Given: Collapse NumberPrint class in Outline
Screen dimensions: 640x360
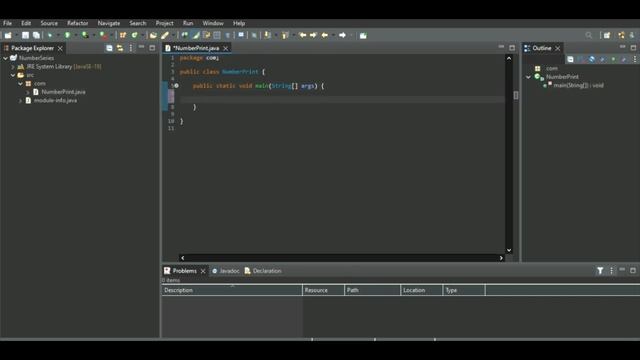Looking at the screenshot, I should pos(529,77).
